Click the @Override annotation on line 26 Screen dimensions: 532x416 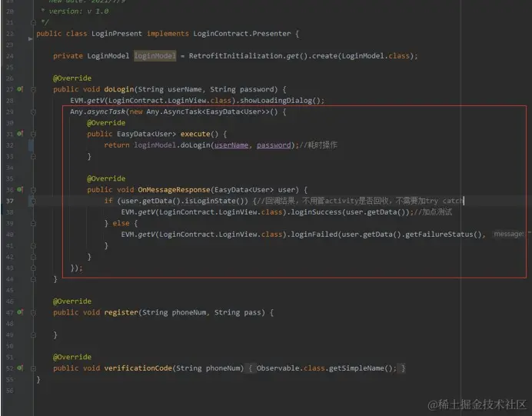pos(72,78)
